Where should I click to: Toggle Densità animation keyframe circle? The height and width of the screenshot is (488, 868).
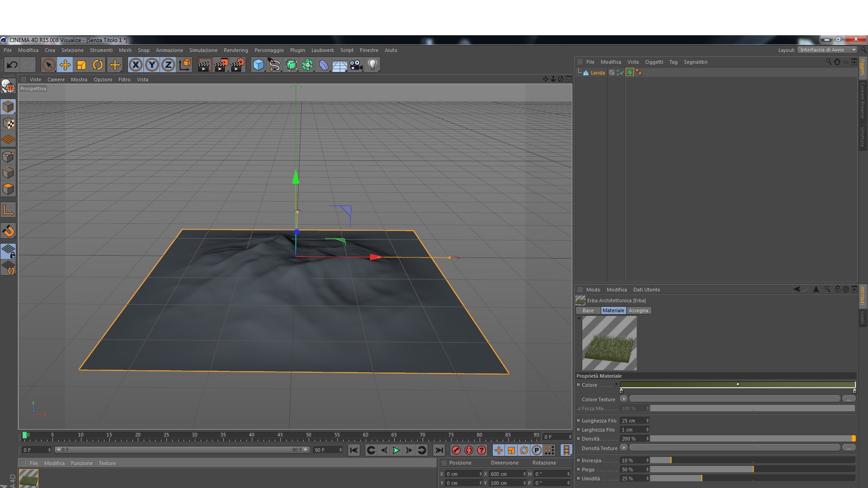[578, 439]
